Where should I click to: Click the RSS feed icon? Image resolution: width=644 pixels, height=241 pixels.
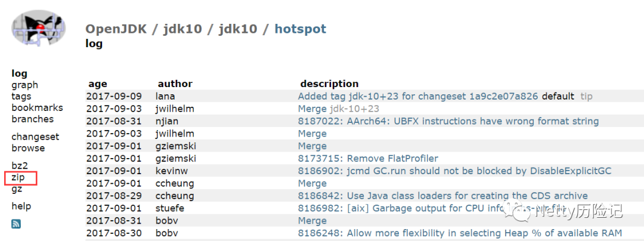point(16,224)
